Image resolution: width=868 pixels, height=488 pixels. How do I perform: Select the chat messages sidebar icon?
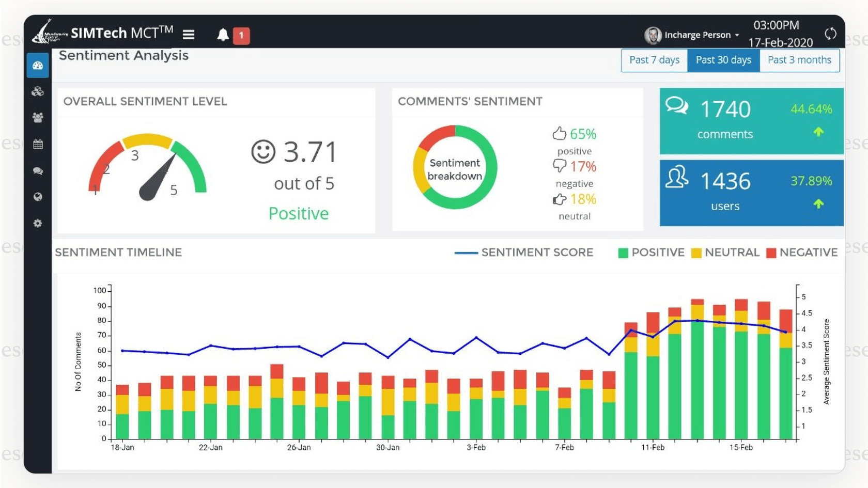[x=37, y=170]
